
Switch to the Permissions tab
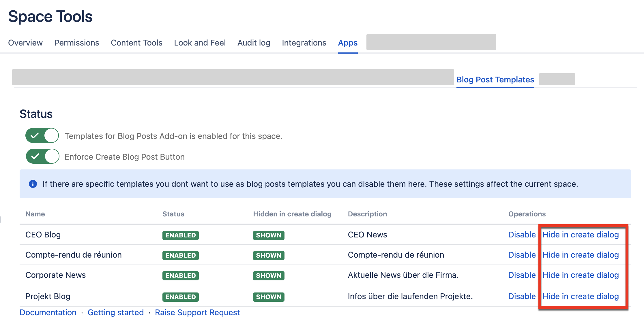click(x=77, y=43)
